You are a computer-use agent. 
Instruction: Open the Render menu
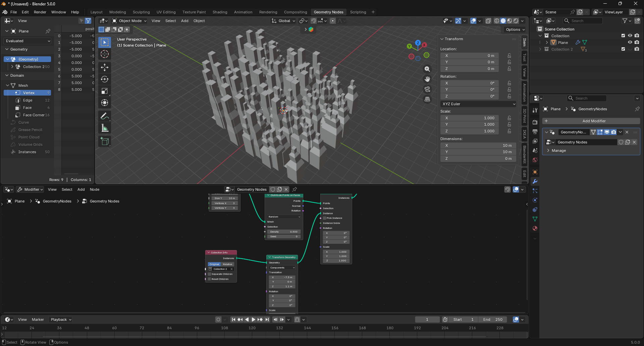[40, 12]
